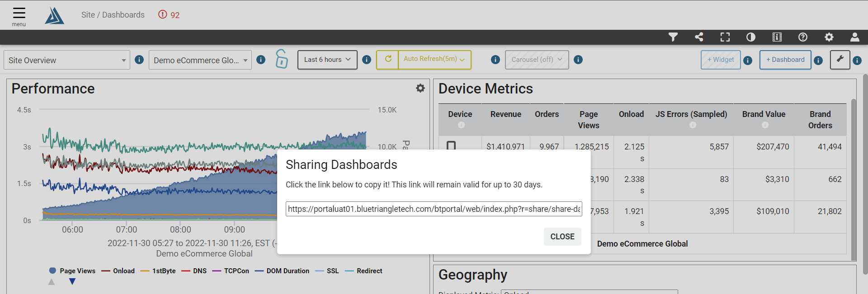868x294 pixels.
Task: Click info icon next to Carousel
Action: pyautogui.click(x=578, y=60)
